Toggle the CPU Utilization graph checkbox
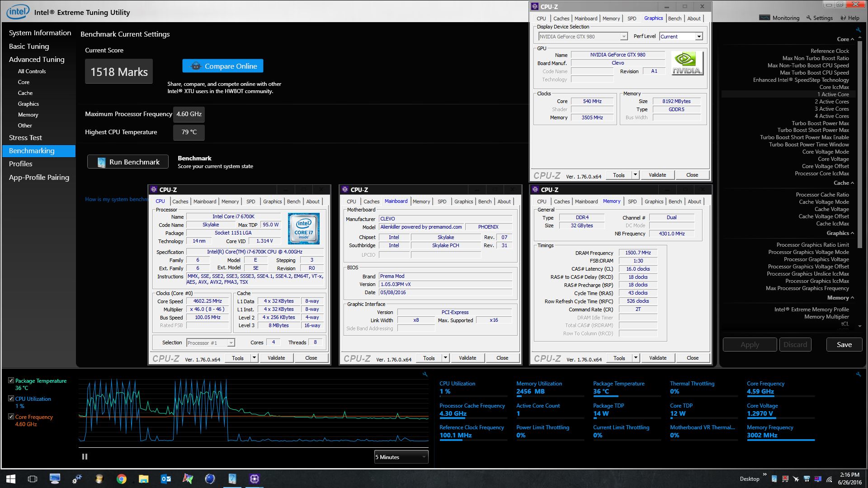The image size is (868, 488). 11,399
